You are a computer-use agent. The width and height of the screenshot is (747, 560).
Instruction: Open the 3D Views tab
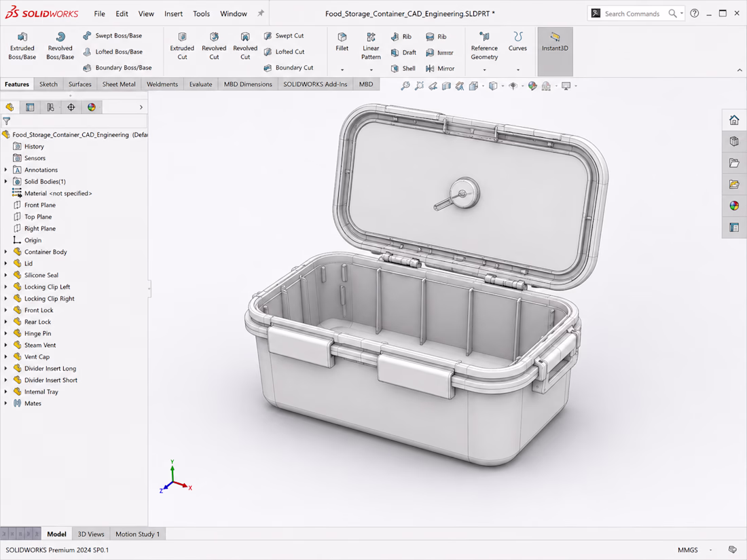pos(90,534)
